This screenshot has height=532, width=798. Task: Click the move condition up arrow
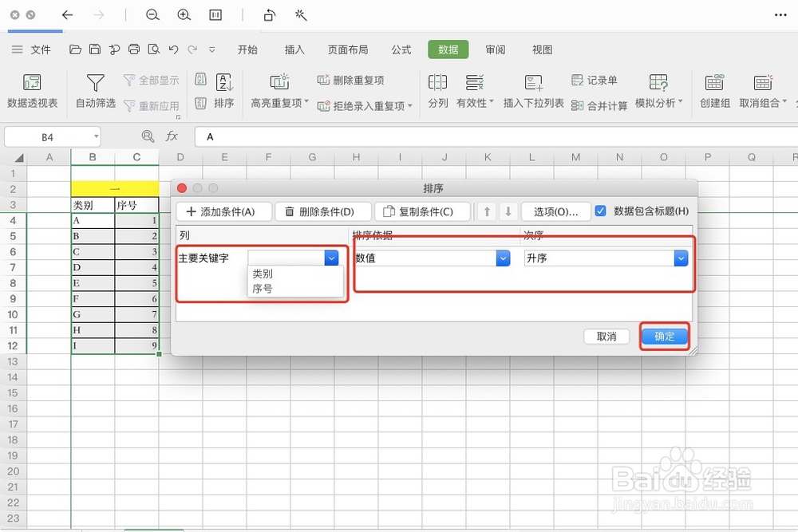point(486,211)
